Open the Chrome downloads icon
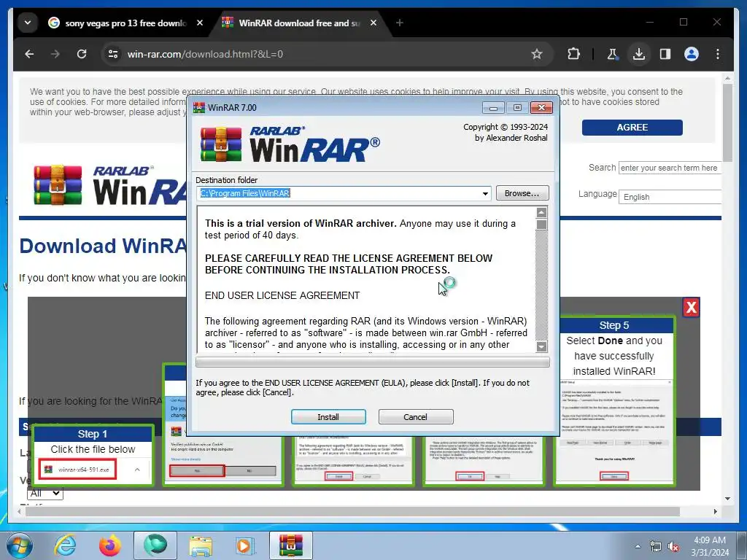The height and width of the screenshot is (560, 747). pos(639,54)
